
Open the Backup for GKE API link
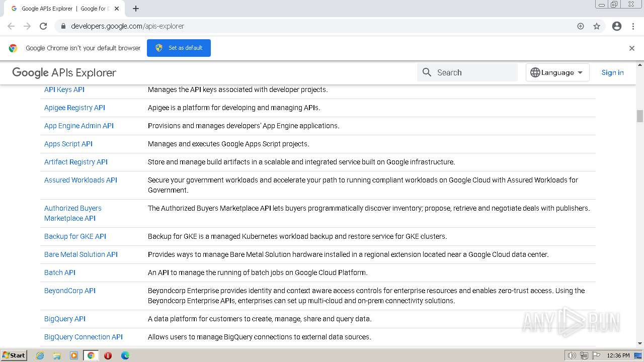[75, 236]
